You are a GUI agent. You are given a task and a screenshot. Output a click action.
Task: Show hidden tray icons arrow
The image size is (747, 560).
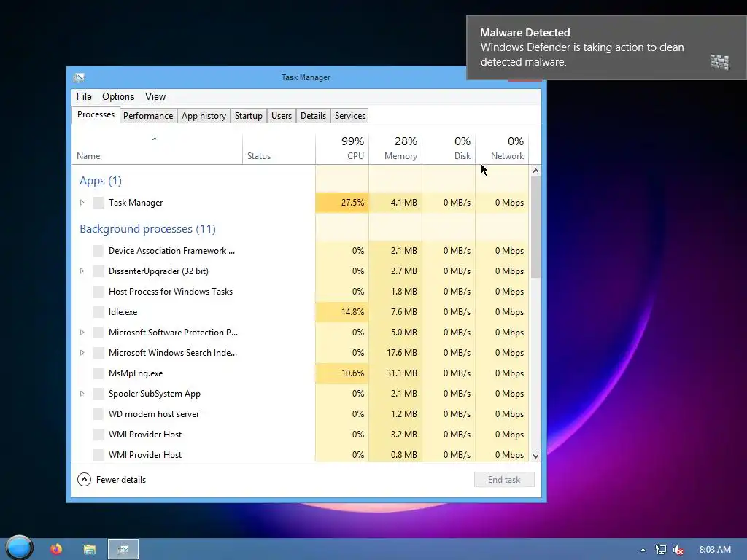pos(643,550)
